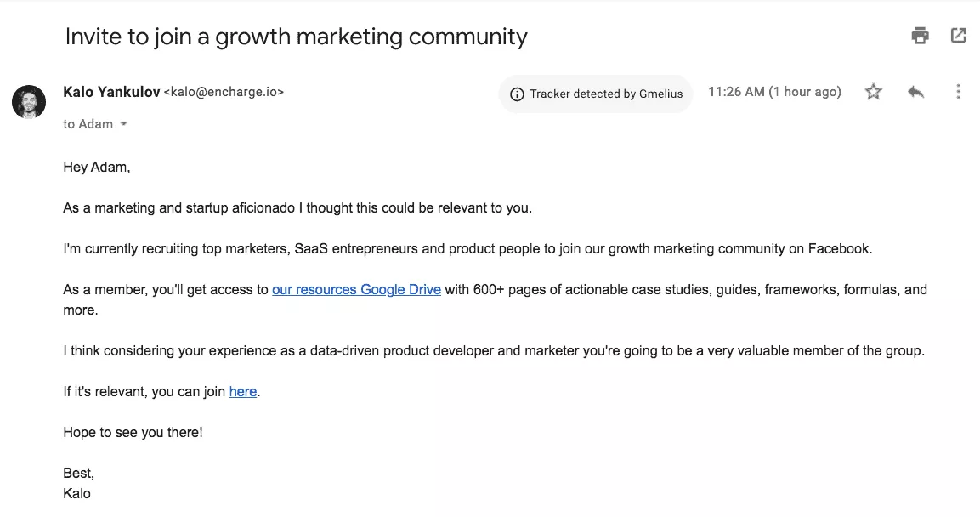Star this message from Kalo
Screen dimensions: 980x517
point(874,92)
